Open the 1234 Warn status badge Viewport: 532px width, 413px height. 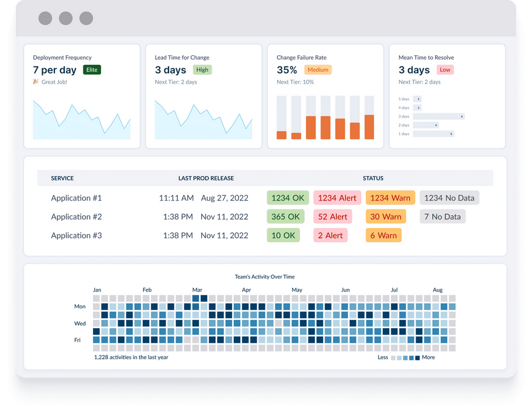390,198
